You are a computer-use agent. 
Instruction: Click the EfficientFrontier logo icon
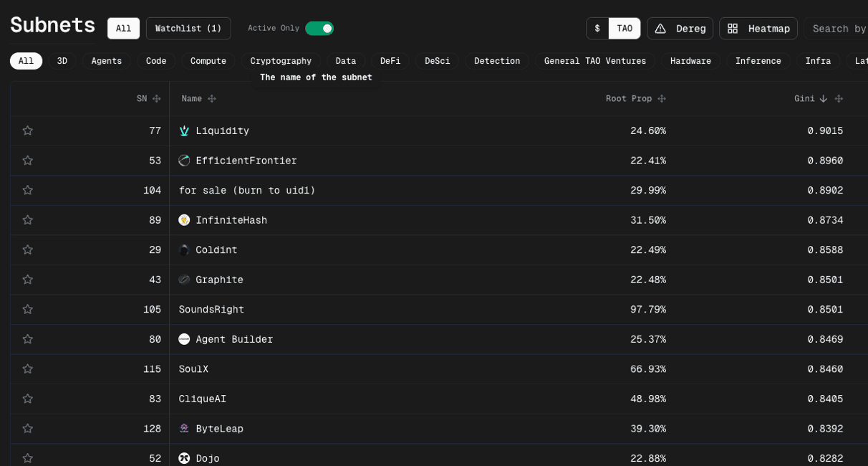click(x=184, y=161)
